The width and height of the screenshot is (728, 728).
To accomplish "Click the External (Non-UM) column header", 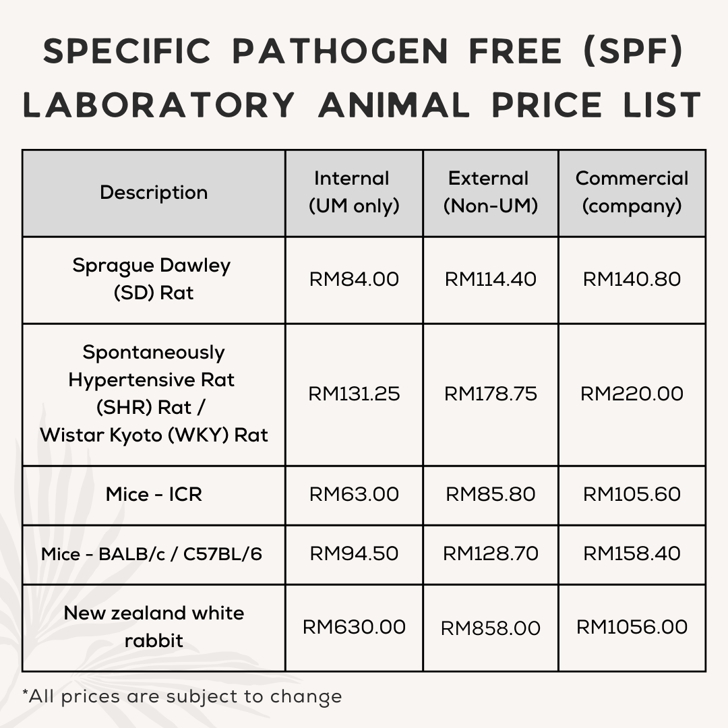I will point(490,193).
